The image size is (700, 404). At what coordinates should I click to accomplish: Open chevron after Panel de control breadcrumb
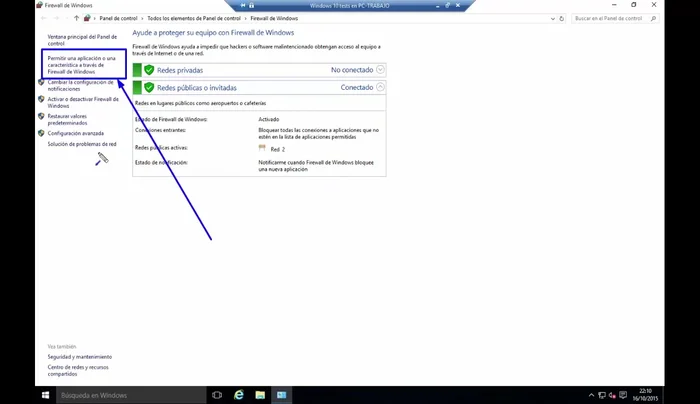(142, 18)
